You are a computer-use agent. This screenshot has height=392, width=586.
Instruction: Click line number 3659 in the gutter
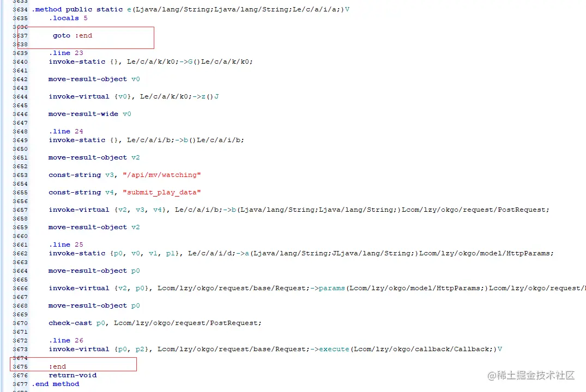click(x=20, y=228)
